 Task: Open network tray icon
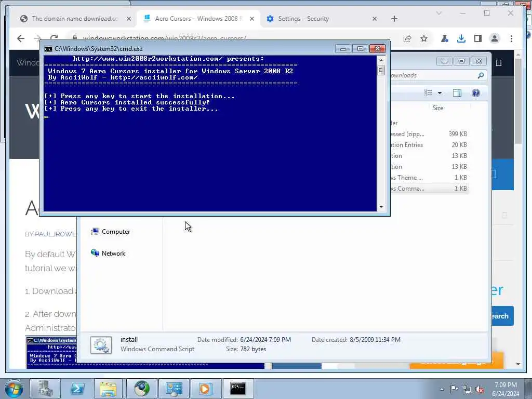click(467, 389)
